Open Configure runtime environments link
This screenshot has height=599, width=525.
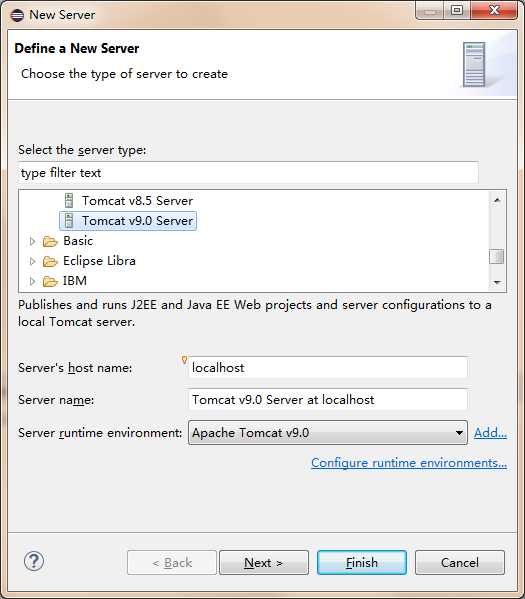point(409,463)
